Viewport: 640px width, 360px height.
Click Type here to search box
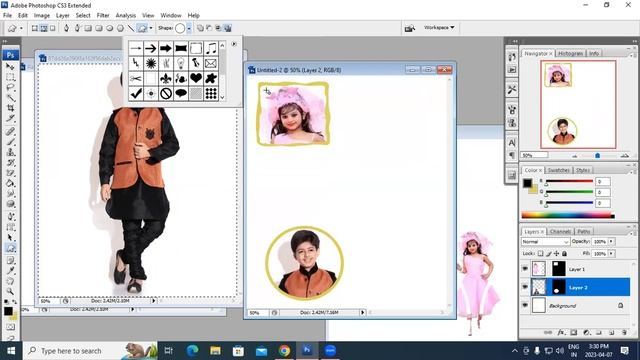[x=90, y=351]
